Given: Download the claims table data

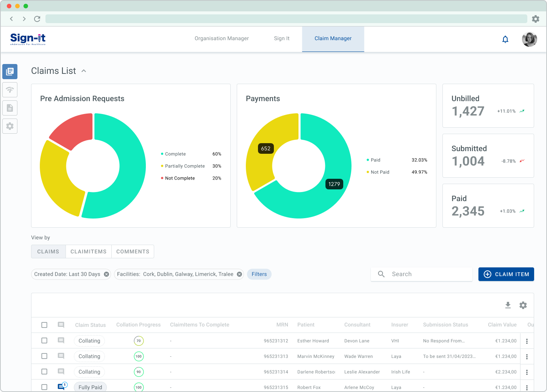Looking at the screenshot, I should click(x=508, y=305).
